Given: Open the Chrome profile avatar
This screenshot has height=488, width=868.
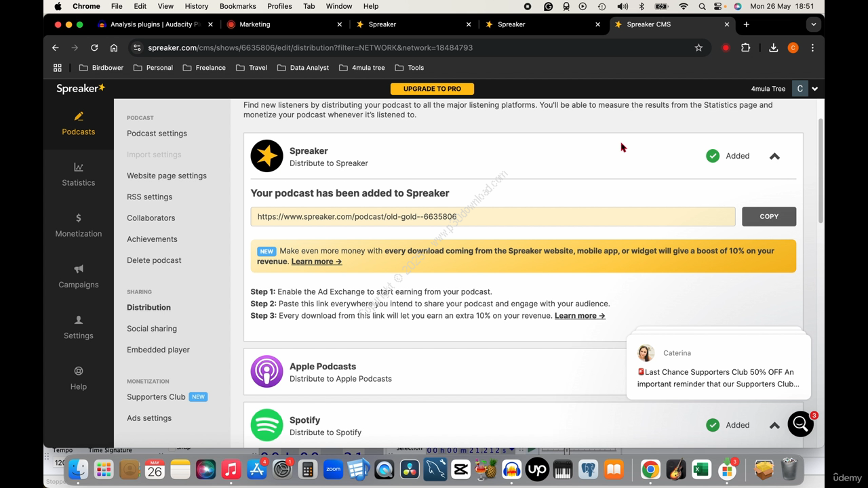Looking at the screenshot, I should coord(793,47).
